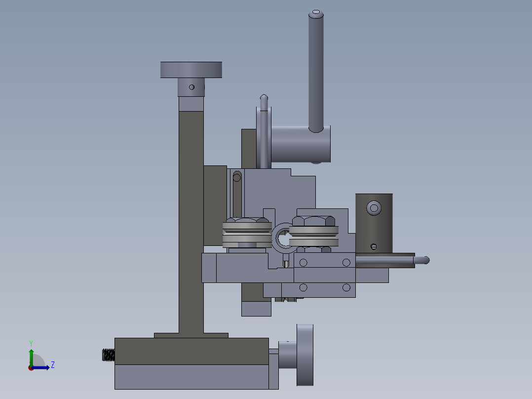Click the socket screw on the dark post

(x=374, y=208)
